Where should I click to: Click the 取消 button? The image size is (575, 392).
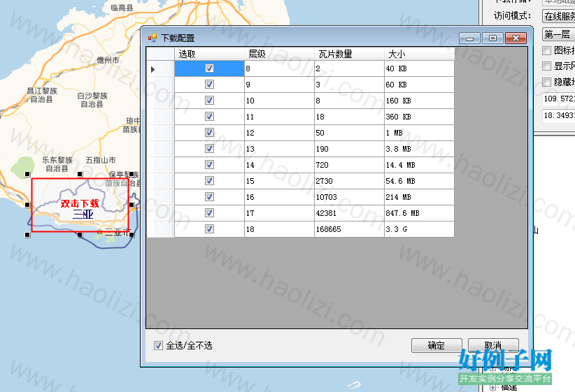[493, 345]
